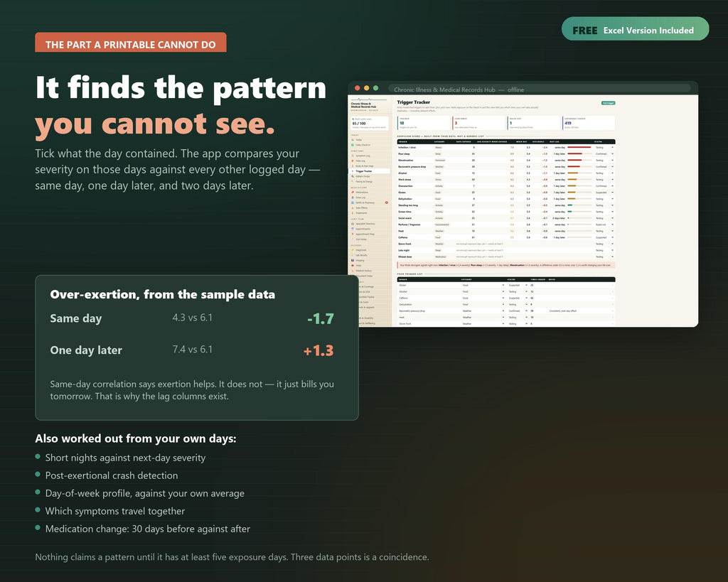Image resolution: width=728 pixels, height=582 pixels.
Task: Click the Barometric pressure drop trigger row
Action: [506, 166]
